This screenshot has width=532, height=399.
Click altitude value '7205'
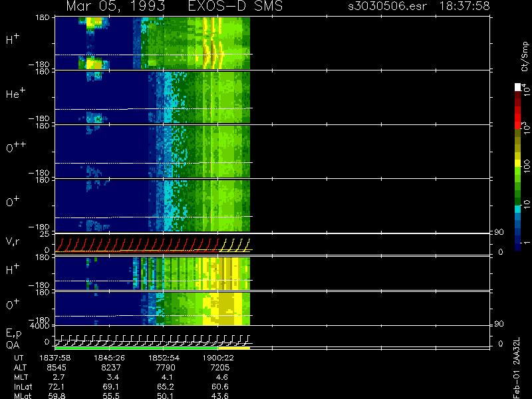[220, 368]
